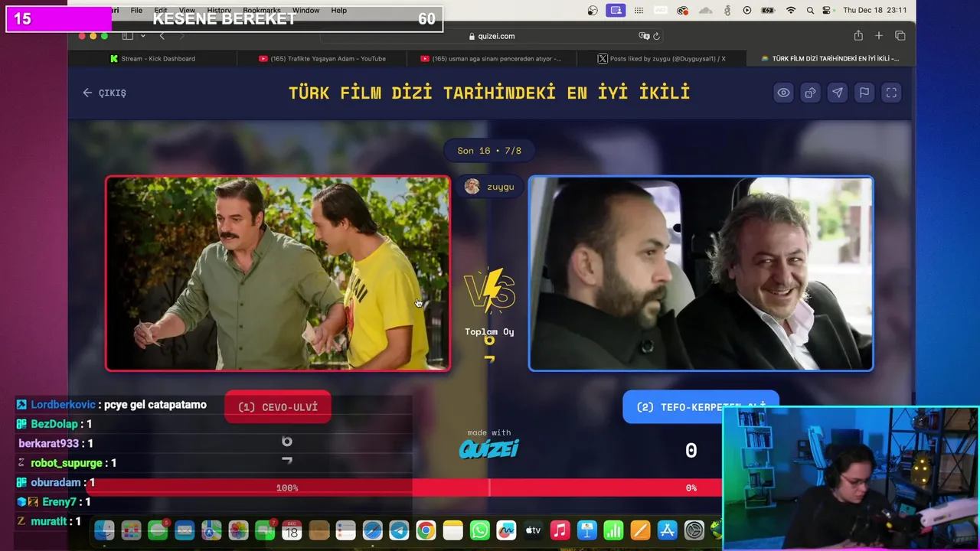Click the share-copy icon in quiz header
Screen dimensions: 980x551
(x=810, y=93)
